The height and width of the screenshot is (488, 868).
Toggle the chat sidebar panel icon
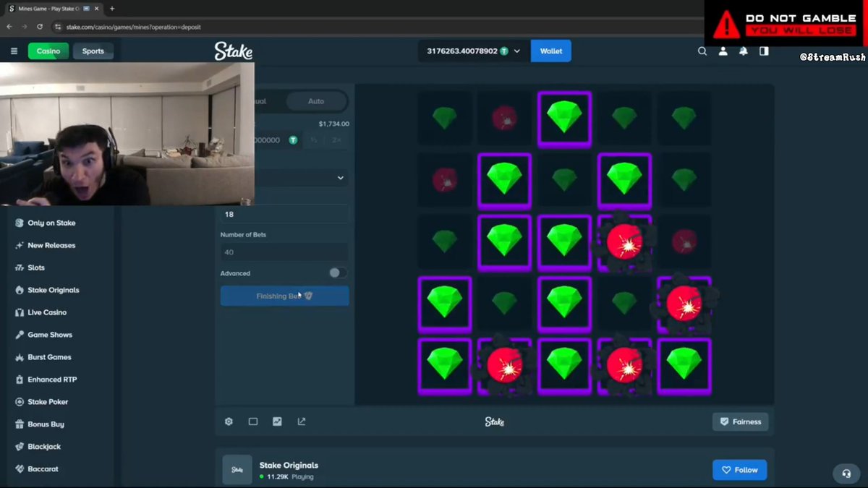click(764, 51)
